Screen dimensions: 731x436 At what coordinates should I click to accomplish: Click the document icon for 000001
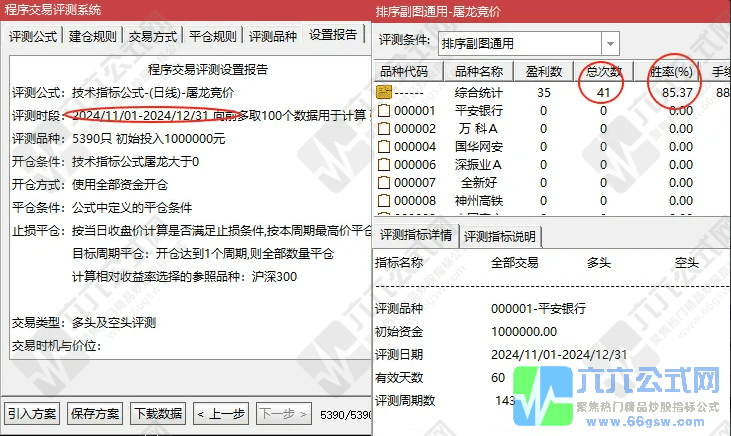click(x=384, y=111)
